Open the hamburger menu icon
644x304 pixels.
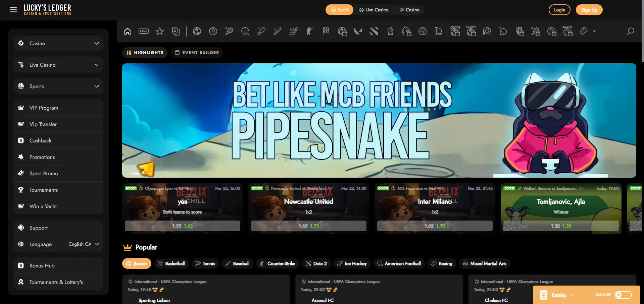click(13, 10)
